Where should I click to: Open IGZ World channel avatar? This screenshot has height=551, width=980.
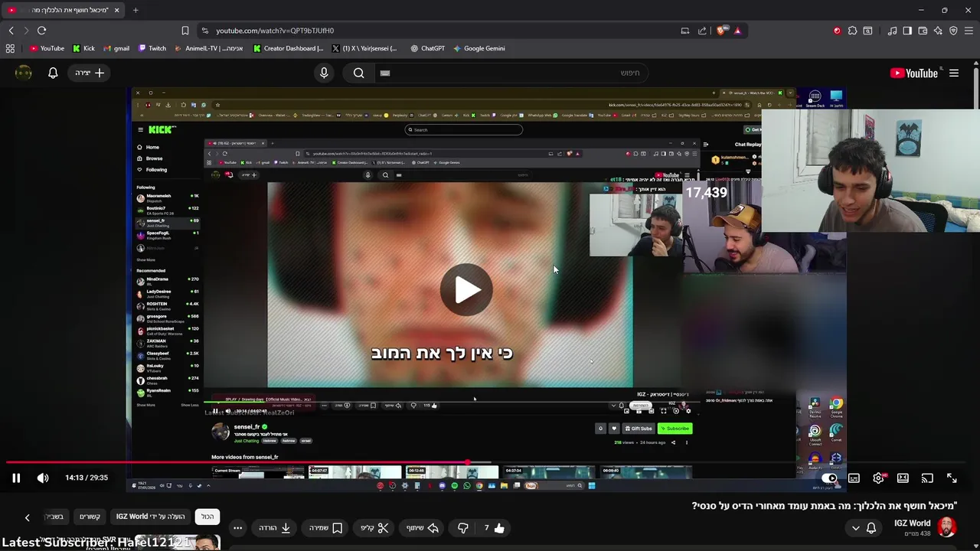(947, 527)
